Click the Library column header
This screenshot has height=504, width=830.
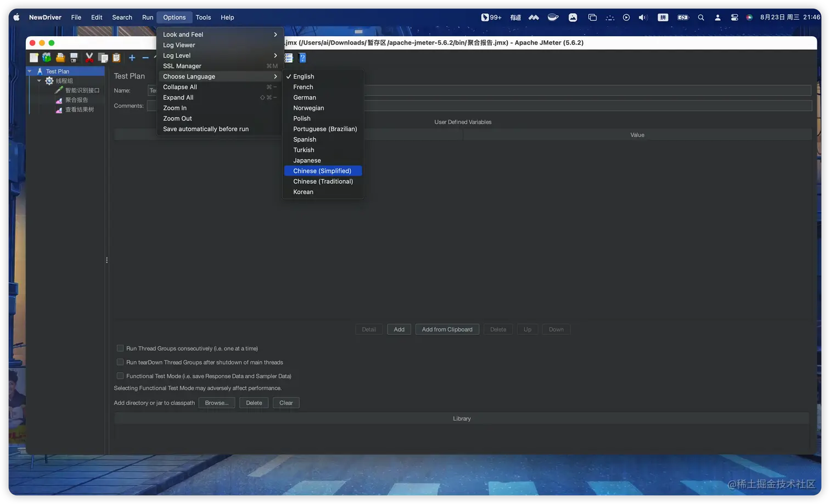pos(462,418)
